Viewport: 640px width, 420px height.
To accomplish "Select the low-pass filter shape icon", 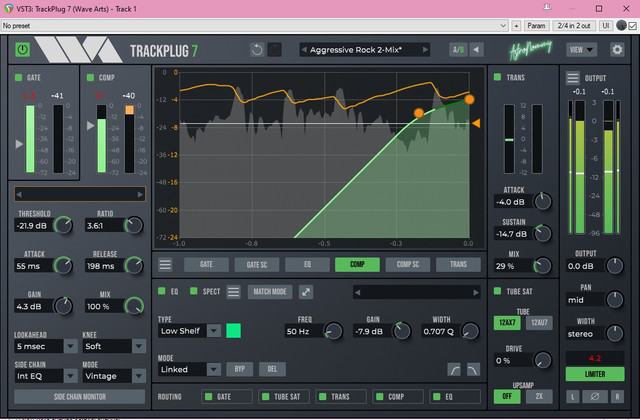I will (473, 370).
